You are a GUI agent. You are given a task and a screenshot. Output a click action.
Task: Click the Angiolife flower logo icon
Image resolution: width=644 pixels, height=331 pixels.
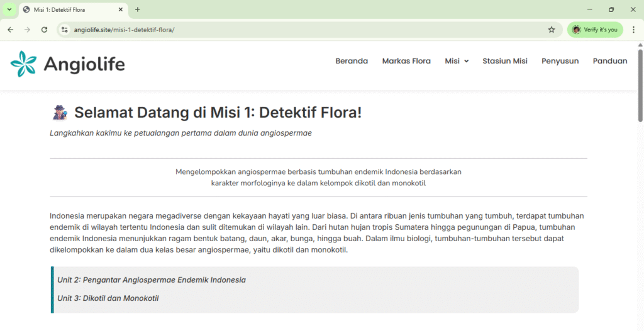[23, 64]
